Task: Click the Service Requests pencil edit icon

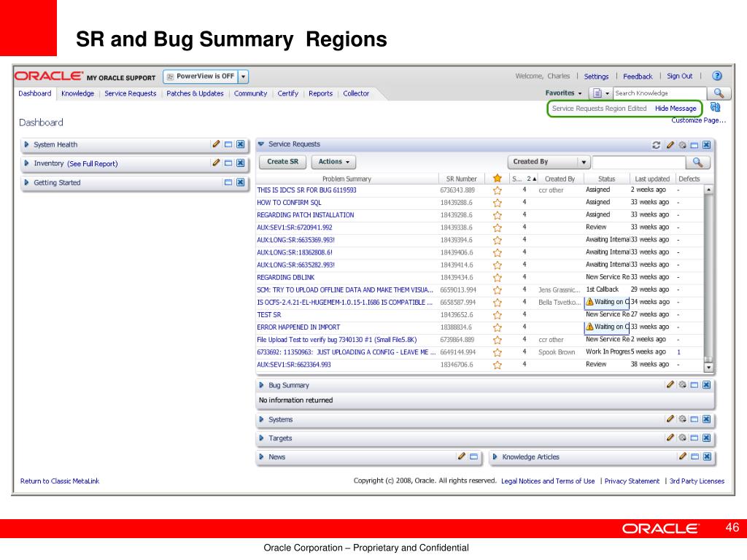Action: [x=670, y=145]
